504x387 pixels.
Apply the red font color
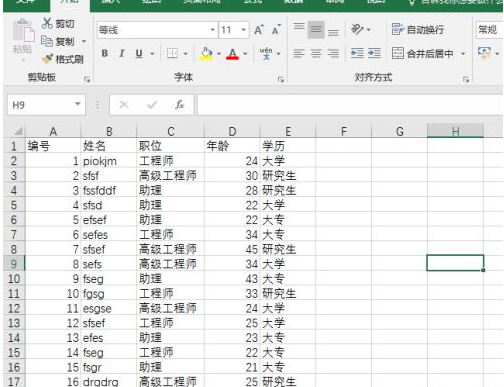232,53
